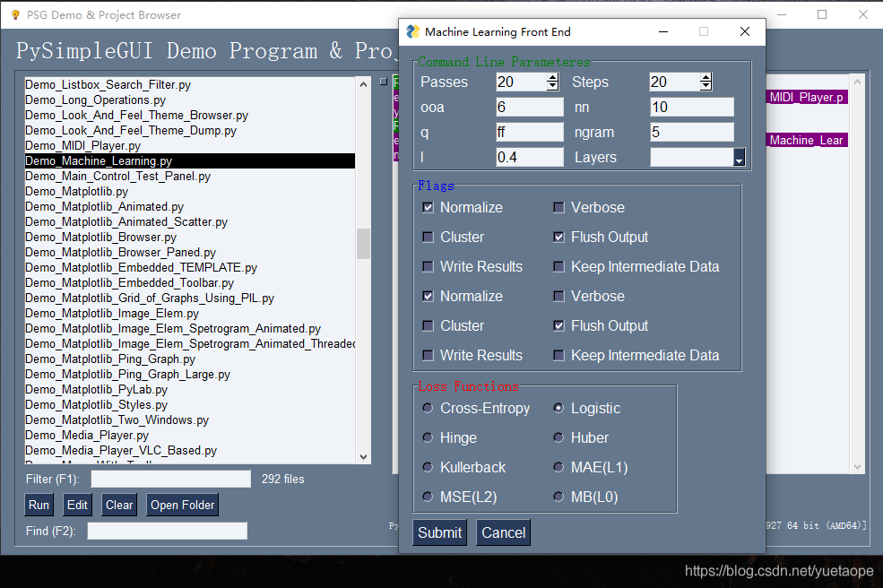The width and height of the screenshot is (883, 588).
Task: Toggle the lower Normalize checkbox
Action: click(x=428, y=297)
